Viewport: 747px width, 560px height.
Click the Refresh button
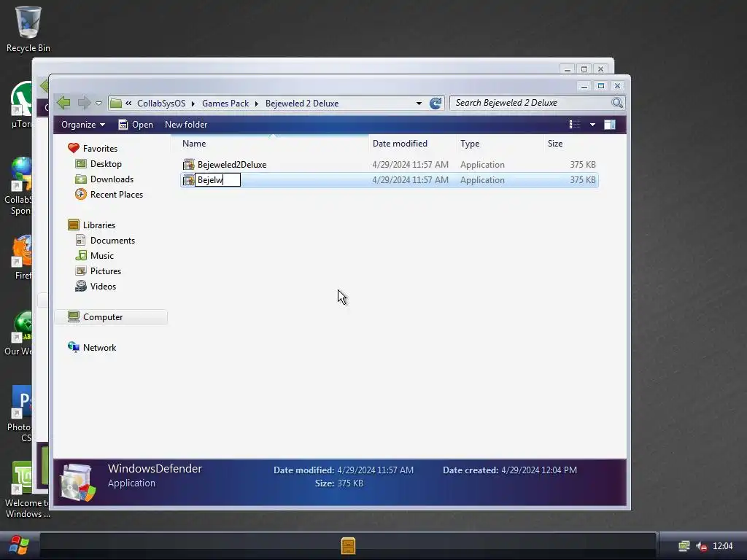click(436, 104)
